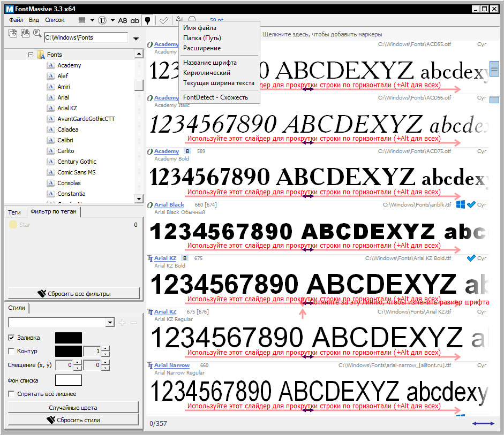Open the Academy Bold font name link
Screen dimensions: 504x435
click(167, 151)
